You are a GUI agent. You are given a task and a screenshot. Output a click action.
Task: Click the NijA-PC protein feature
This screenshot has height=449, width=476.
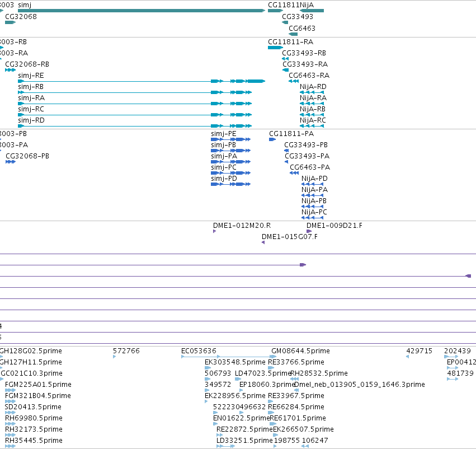tap(312, 218)
